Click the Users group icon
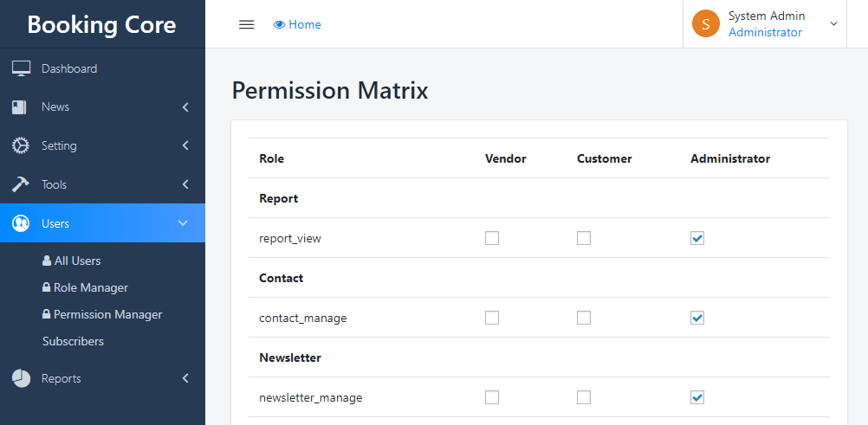Screen dimensions: 868x425 [x=21, y=223]
